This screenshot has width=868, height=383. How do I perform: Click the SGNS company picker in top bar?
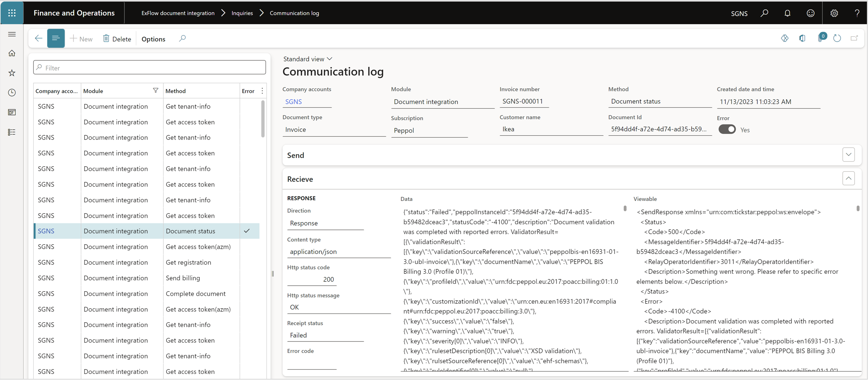point(739,14)
